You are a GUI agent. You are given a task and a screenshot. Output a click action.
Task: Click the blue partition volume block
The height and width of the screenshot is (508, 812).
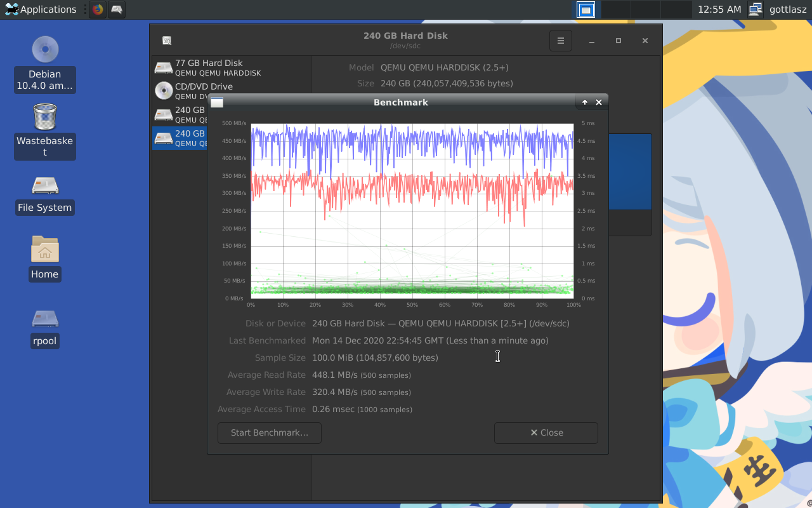(630, 171)
